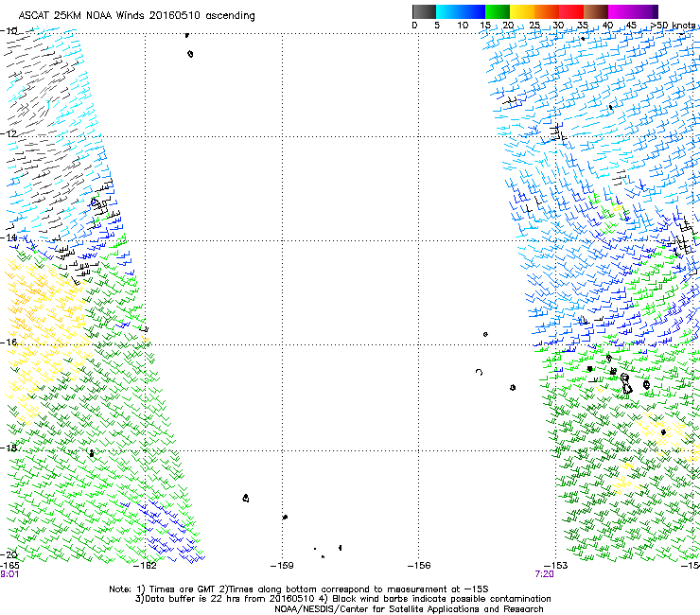Image resolution: width=700 pixels, height=615 pixels.
Task: Click the '25' label under the color scale
Action: [534, 26]
